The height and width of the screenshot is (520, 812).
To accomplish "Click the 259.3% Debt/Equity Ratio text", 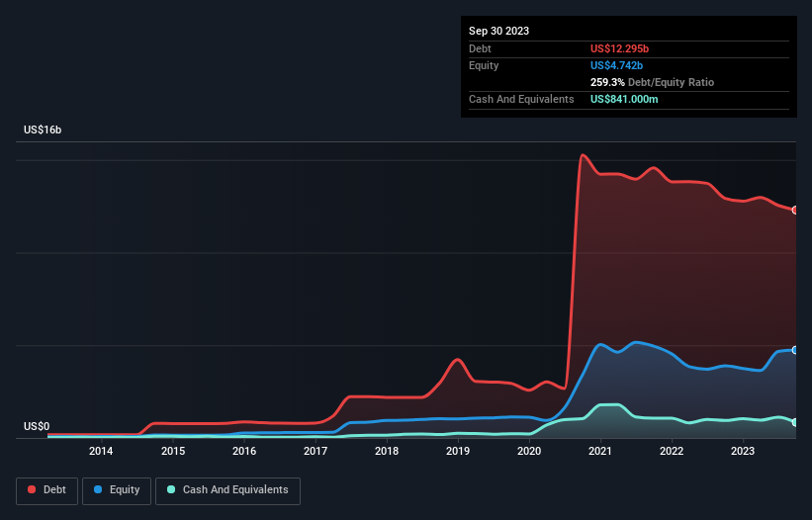I will [x=652, y=82].
